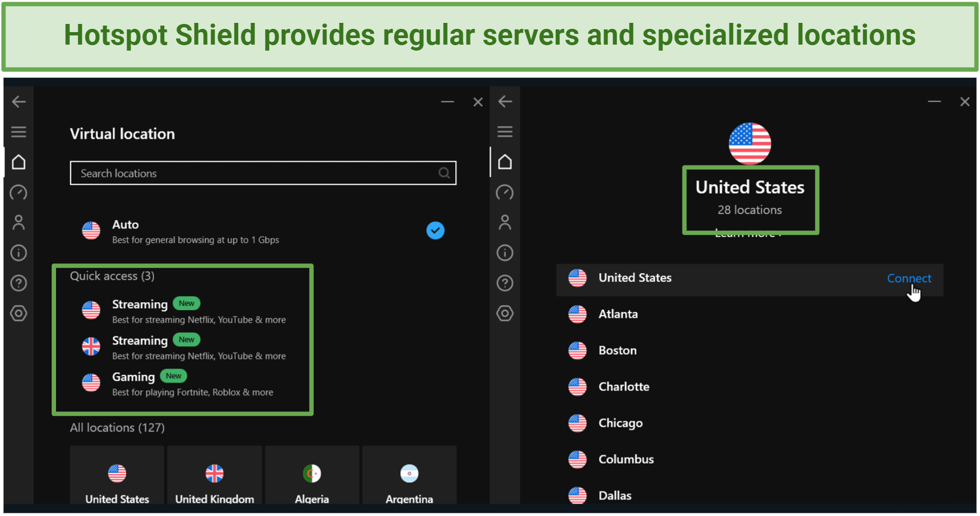Close the left Virtual location window
The height and width of the screenshot is (516, 980).
coord(478,102)
